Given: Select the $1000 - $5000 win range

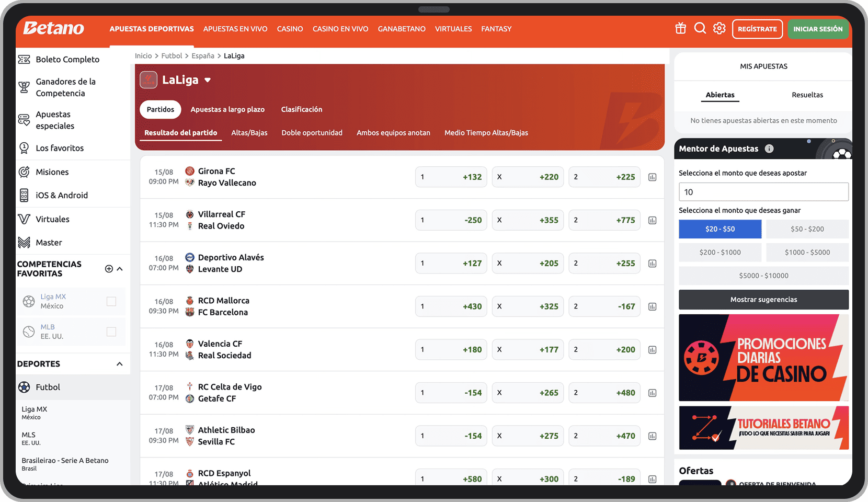Looking at the screenshot, I should tap(807, 253).
